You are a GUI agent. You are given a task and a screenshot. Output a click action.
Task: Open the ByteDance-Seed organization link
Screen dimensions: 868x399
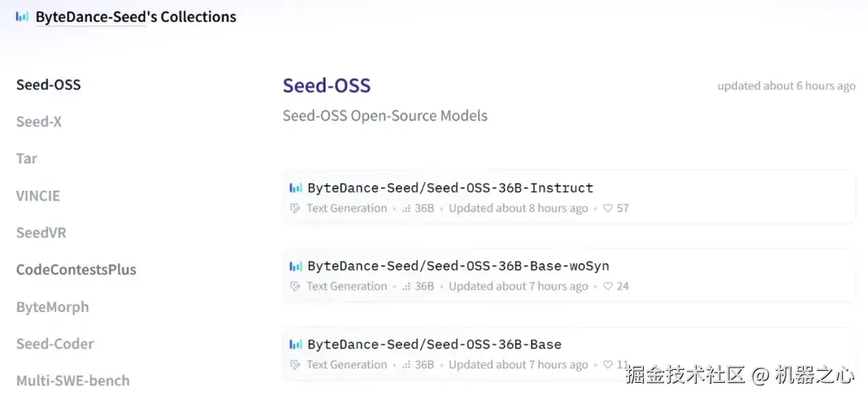(x=90, y=16)
